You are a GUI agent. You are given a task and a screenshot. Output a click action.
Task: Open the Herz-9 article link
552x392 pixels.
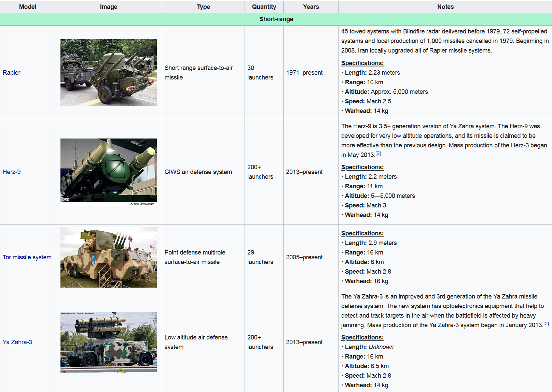pyautogui.click(x=12, y=172)
